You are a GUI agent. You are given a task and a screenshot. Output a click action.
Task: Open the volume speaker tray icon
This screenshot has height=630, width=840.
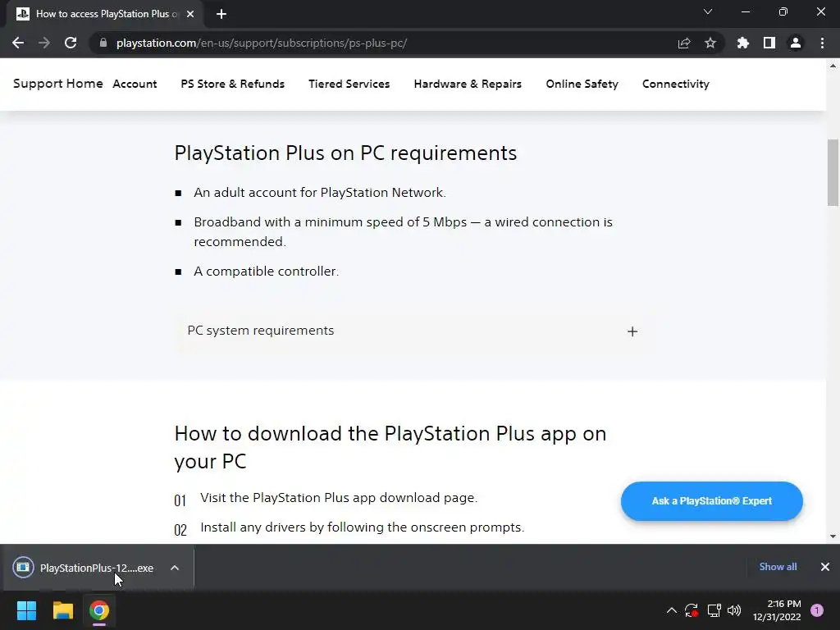[734, 610]
